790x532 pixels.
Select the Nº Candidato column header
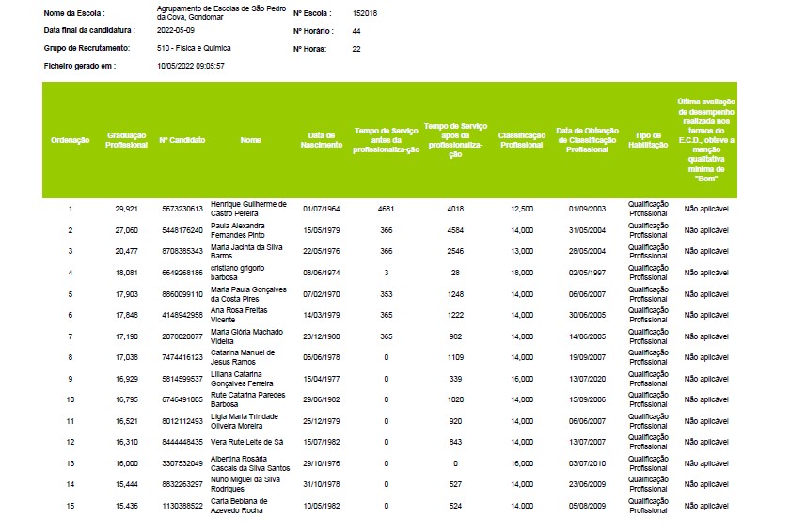[182, 140]
